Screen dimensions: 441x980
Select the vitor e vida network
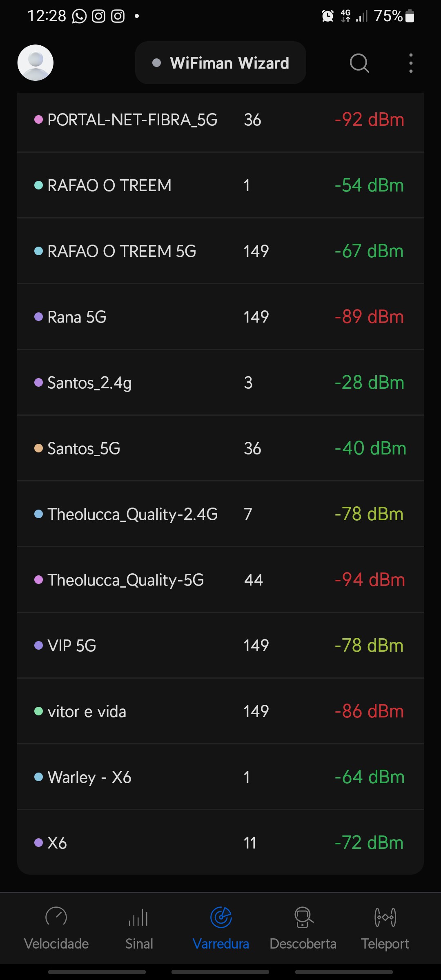tap(220, 711)
